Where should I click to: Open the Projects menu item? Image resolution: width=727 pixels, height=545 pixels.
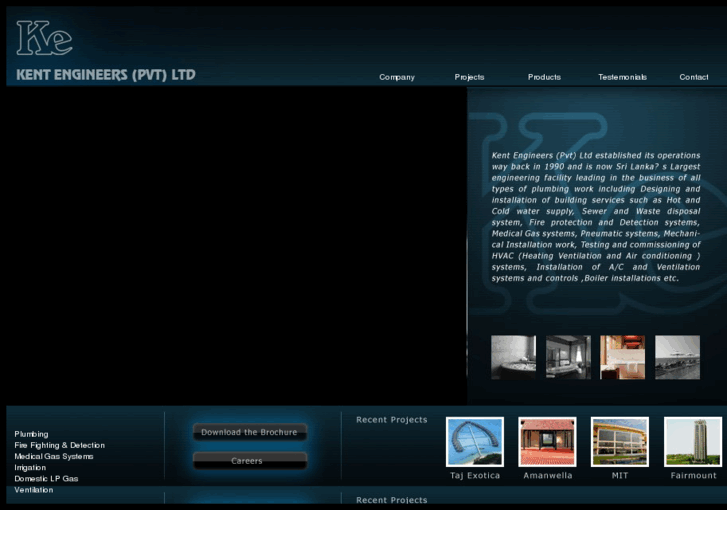pyautogui.click(x=469, y=77)
